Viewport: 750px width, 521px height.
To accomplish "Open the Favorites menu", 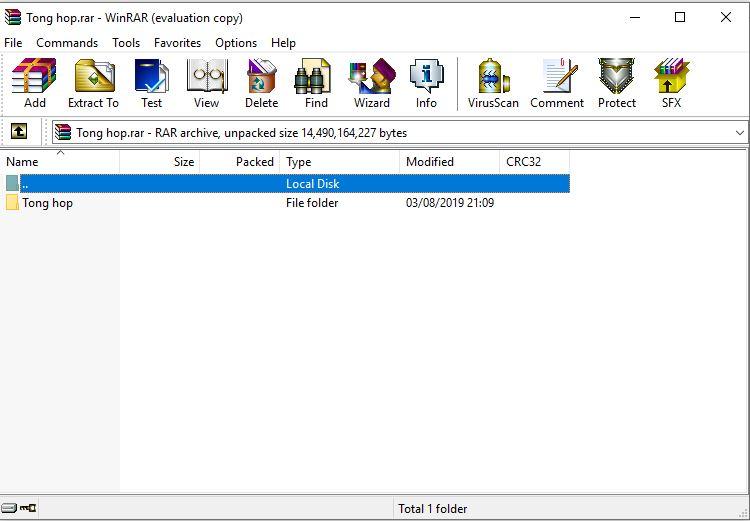I will 177,43.
